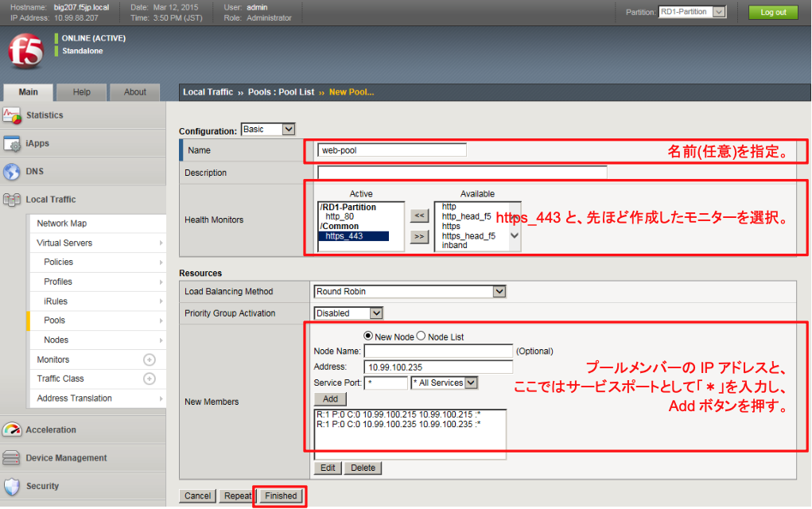Select https in Available monitors list
The width and height of the screenshot is (812, 509).
coord(450,227)
